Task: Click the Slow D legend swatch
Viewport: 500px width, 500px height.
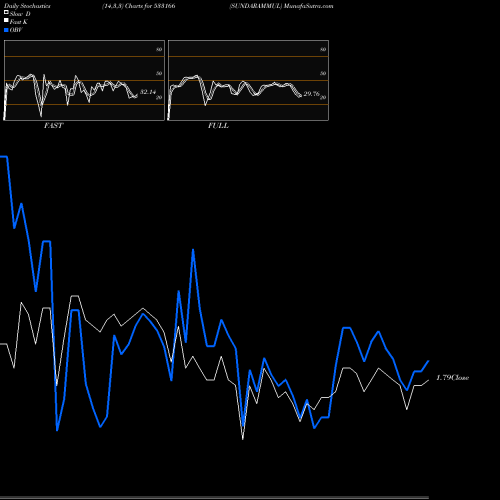Action: click(x=6, y=13)
